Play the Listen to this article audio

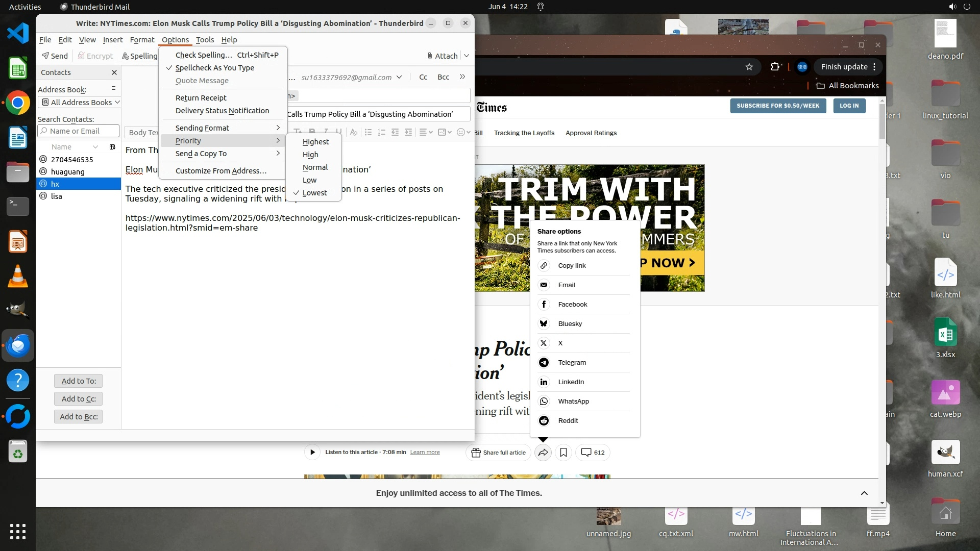[x=312, y=453]
